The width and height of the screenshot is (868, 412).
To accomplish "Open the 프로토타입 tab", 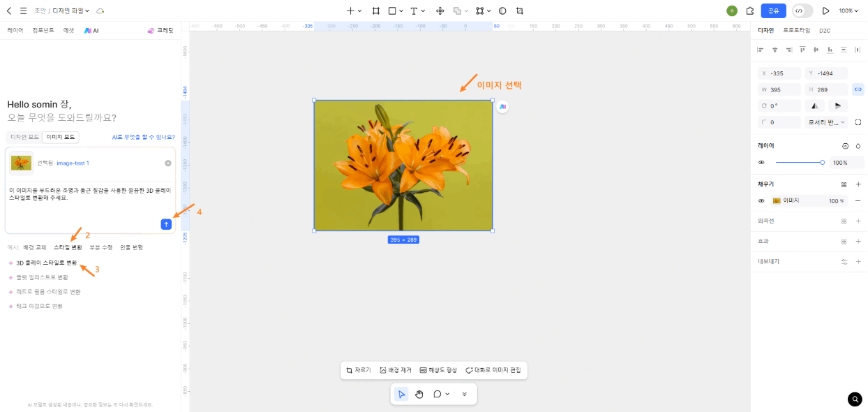I will pyautogui.click(x=796, y=31).
